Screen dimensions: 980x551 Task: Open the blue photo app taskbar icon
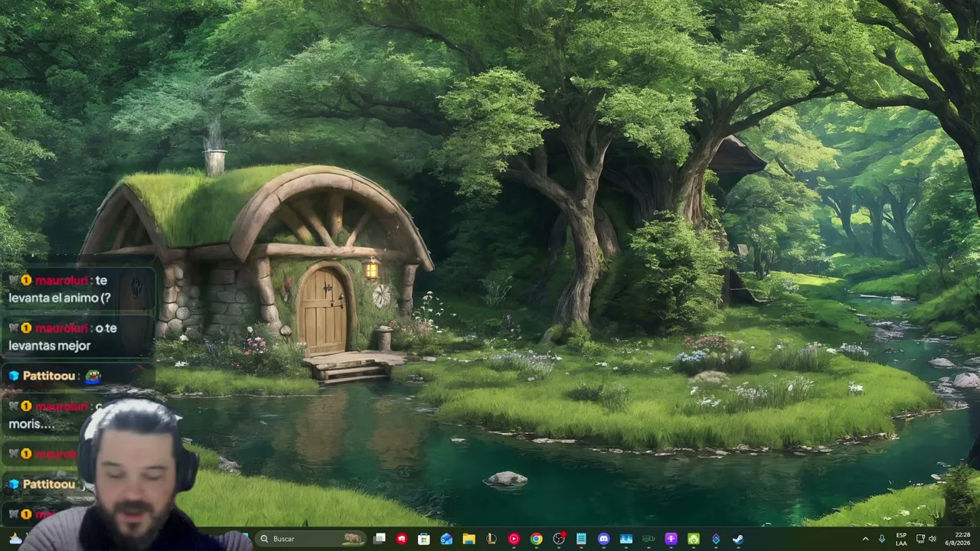point(626,539)
